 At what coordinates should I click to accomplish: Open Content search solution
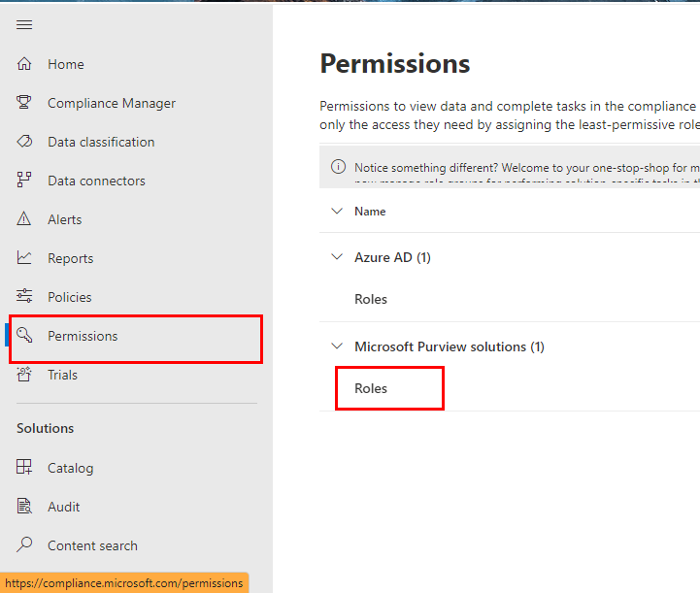coord(92,545)
